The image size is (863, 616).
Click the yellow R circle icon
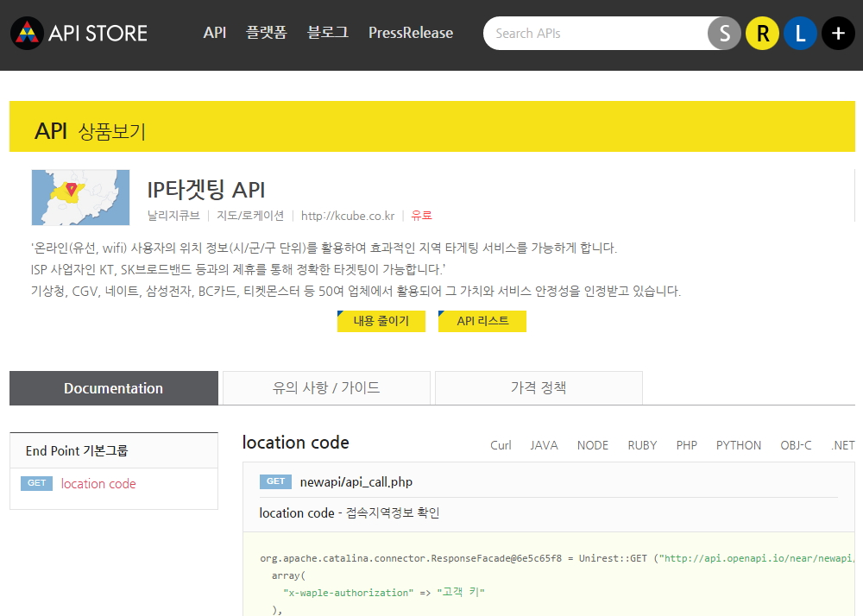pos(762,34)
